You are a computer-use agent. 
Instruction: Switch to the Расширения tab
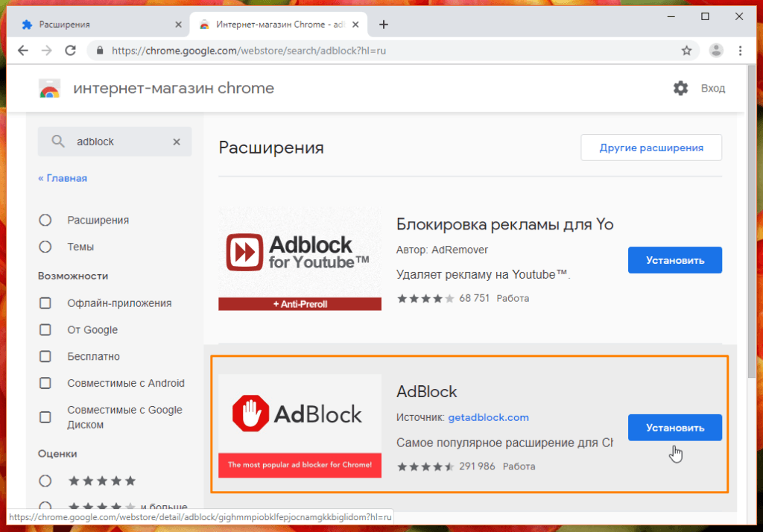point(101,25)
